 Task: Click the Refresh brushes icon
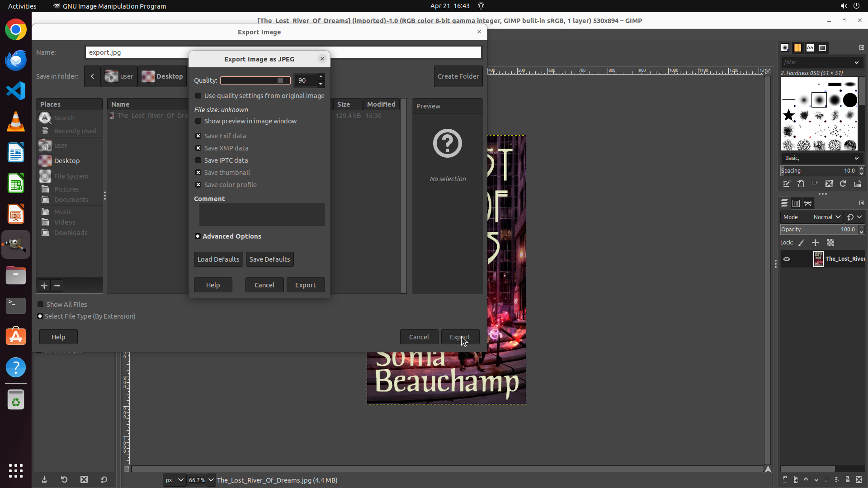pos(843,184)
